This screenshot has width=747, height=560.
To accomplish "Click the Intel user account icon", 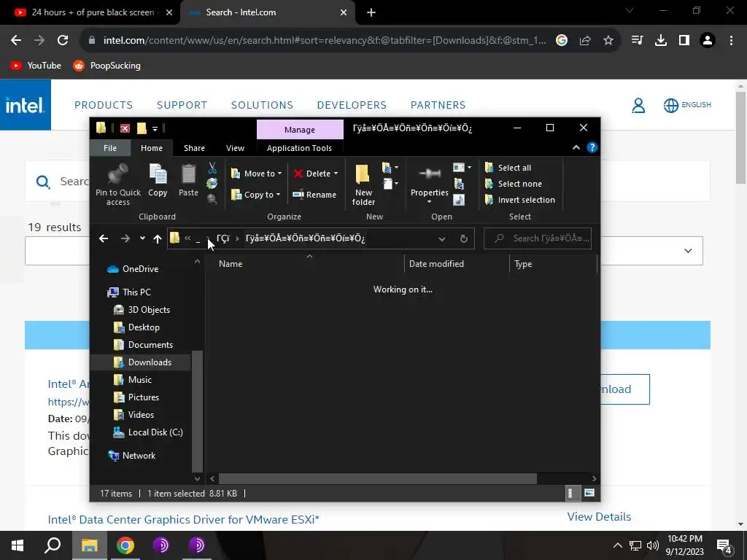I will click(638, 105).
